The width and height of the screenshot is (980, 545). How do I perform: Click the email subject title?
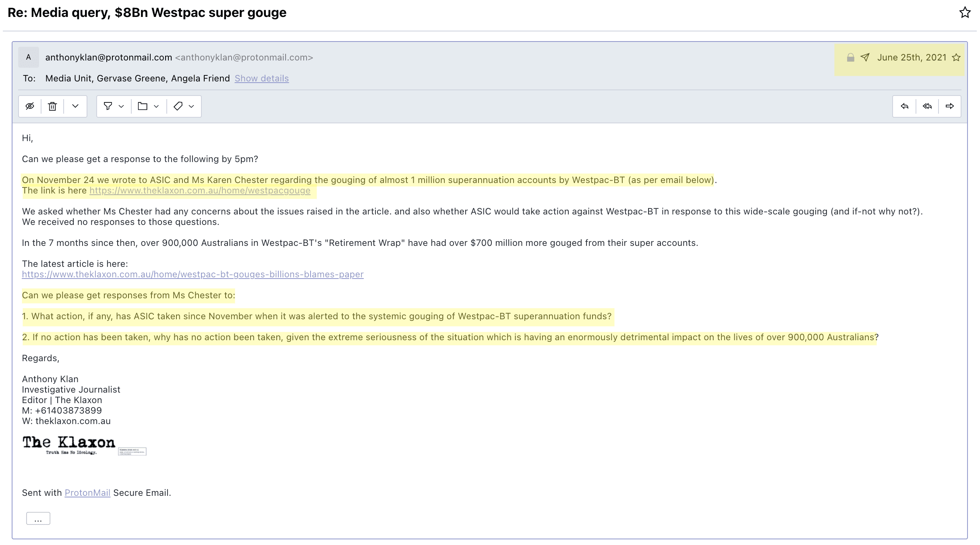point(147,13)
